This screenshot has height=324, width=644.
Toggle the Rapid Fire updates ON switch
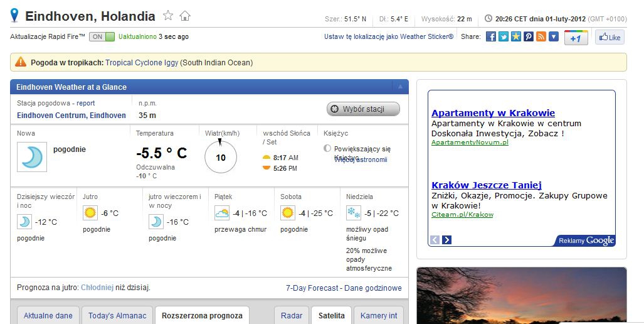102,37
